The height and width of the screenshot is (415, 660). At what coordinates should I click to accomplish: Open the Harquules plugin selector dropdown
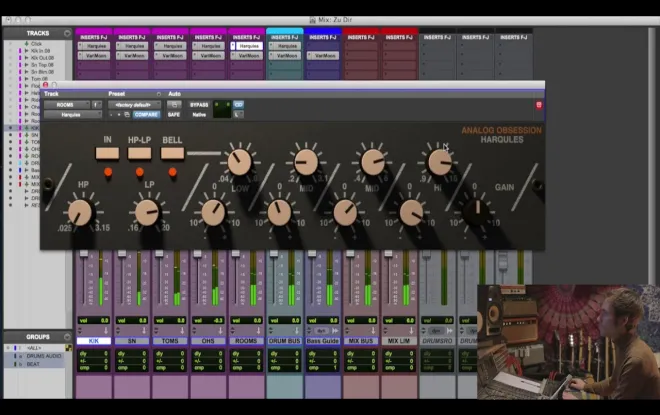pos(73,114)
